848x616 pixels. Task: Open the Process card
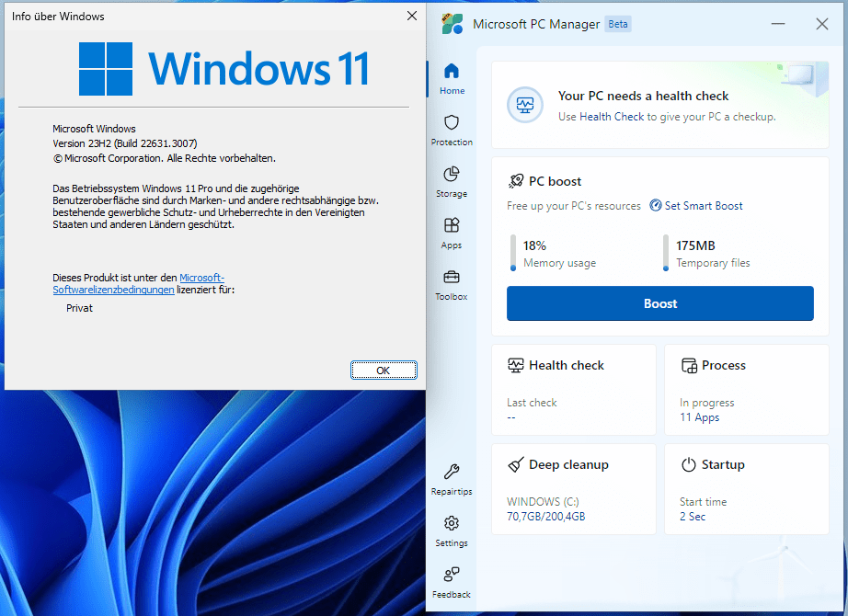click(x=746, y=390)
